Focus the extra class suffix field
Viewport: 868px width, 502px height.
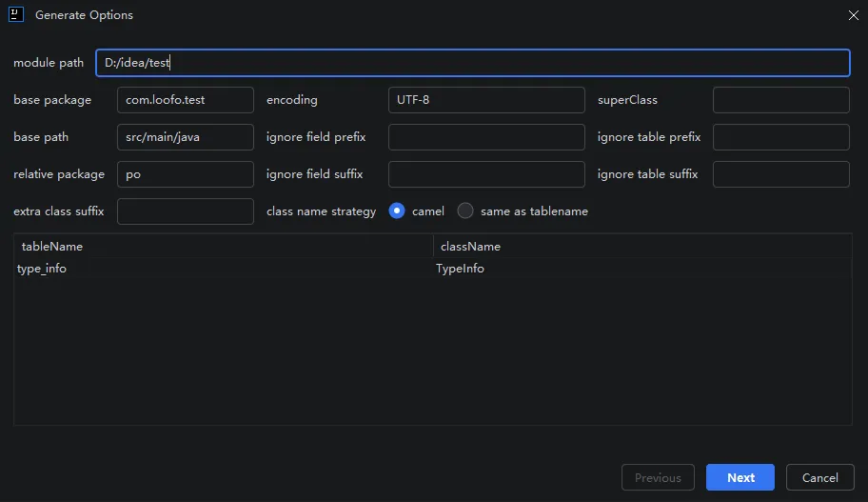click(x=185, y=211)
